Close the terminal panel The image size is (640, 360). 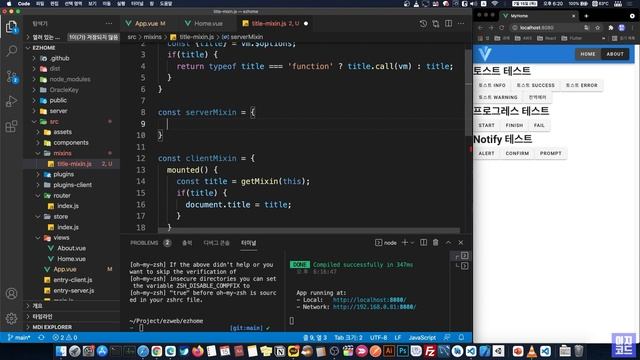[461, 242]
